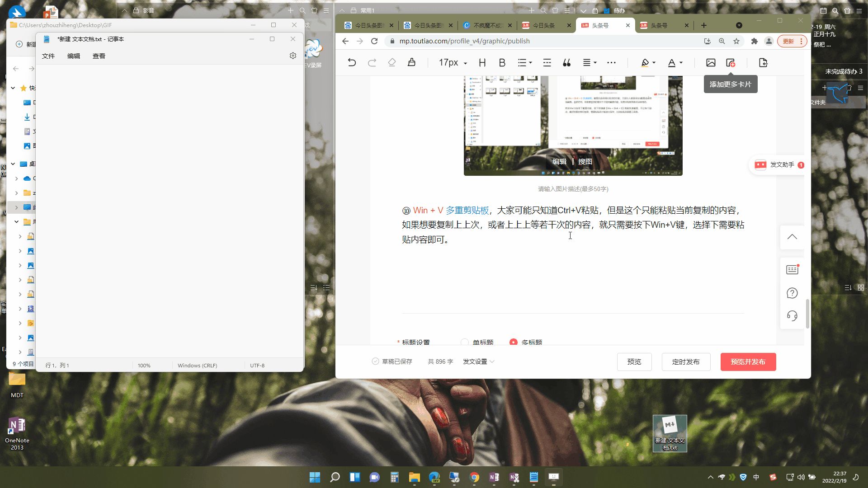This screenshot has width=868, height=488.
Task: Click the highlight color pen swatch
Action: pyautogui.click(x=645, y=63)
